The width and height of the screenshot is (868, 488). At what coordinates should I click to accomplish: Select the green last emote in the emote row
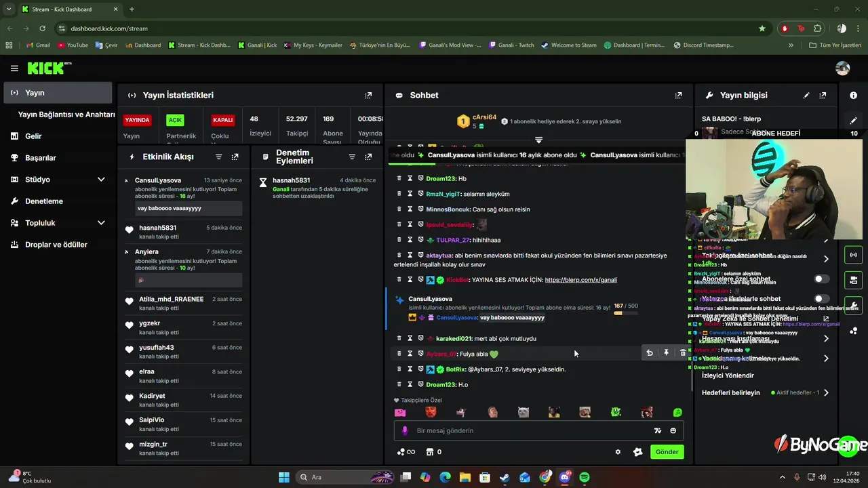click(677, 412)
